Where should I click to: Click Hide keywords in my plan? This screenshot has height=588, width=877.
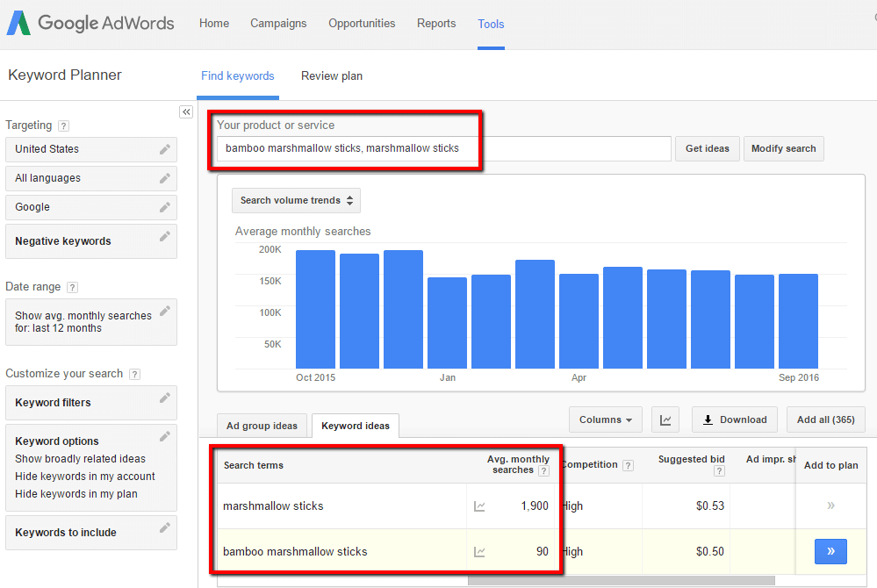click(76, 495)
